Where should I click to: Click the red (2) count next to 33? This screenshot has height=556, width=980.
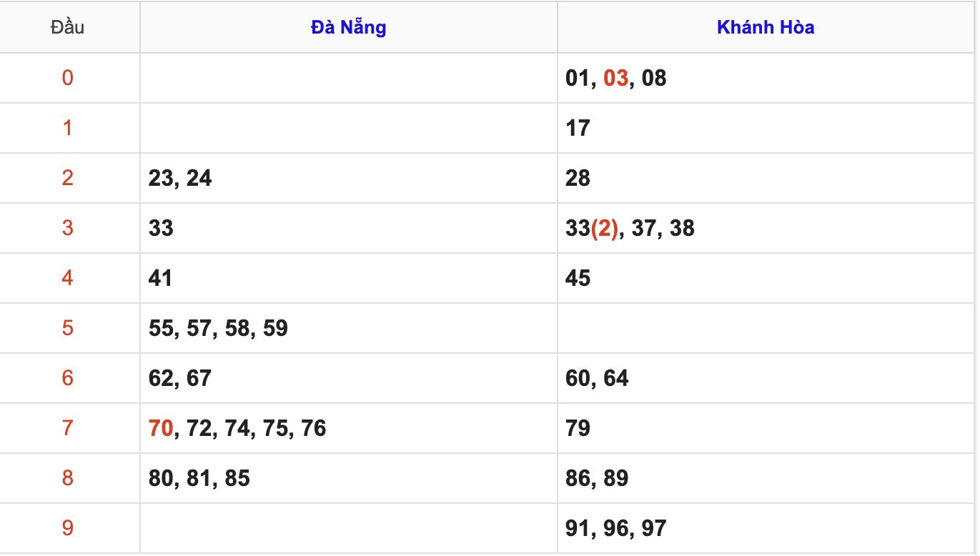coord(604,228)
